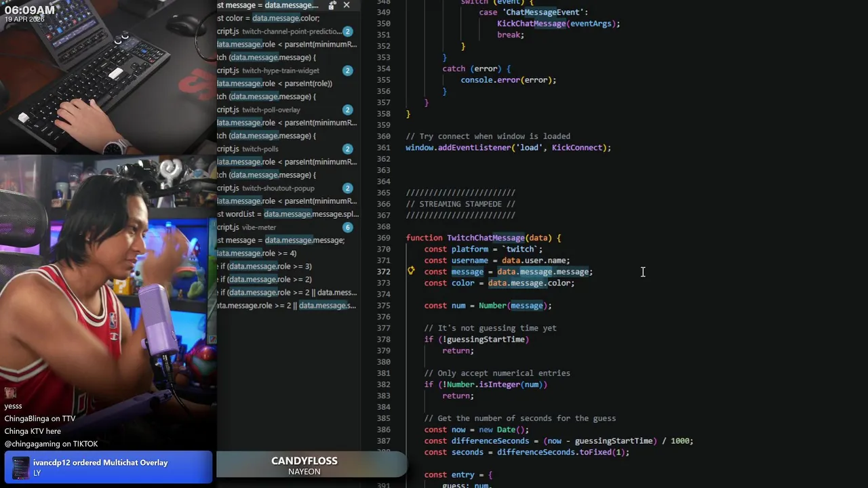Image resolution: width=868 pixels, height=488 pixels.
Task: Click the Replace icon on the selected search result
Action: [x=332, y=5]
